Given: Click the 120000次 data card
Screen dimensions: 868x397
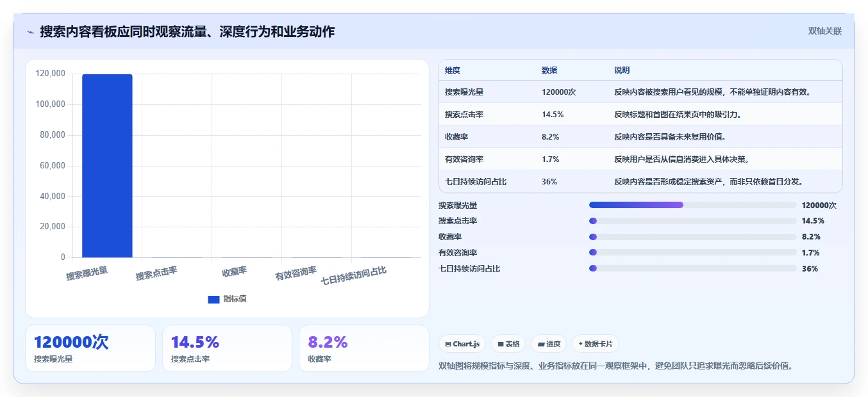Looking at the screenshot, I should [90, 348].
